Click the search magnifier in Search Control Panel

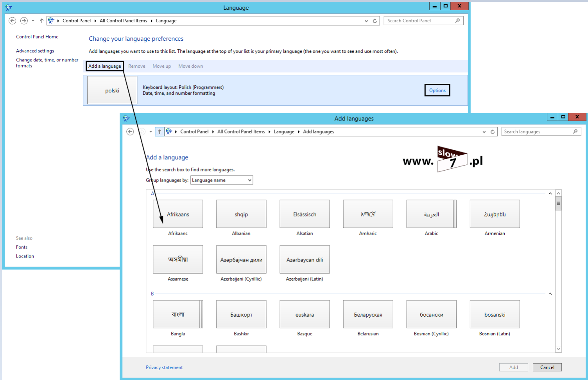point(457,21)
